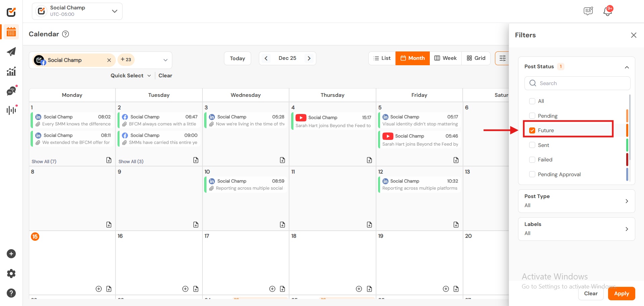Click the filter sliders icon button

[502, 58]
